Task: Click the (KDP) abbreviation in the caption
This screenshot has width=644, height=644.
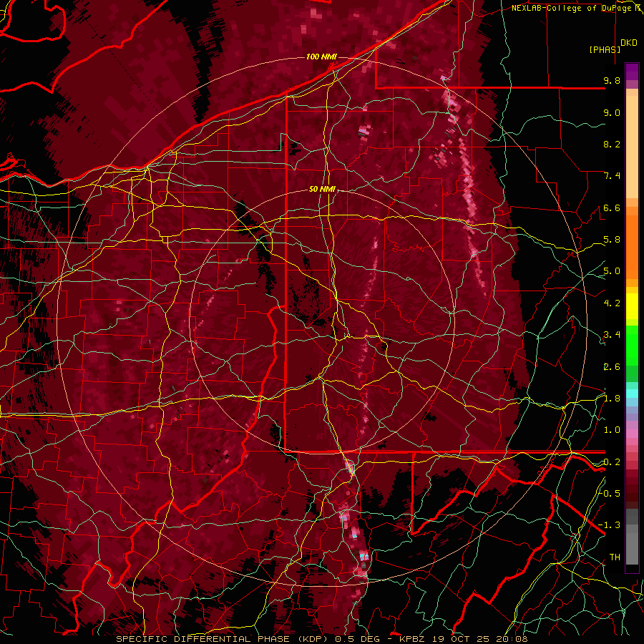Action: (312, 639)
